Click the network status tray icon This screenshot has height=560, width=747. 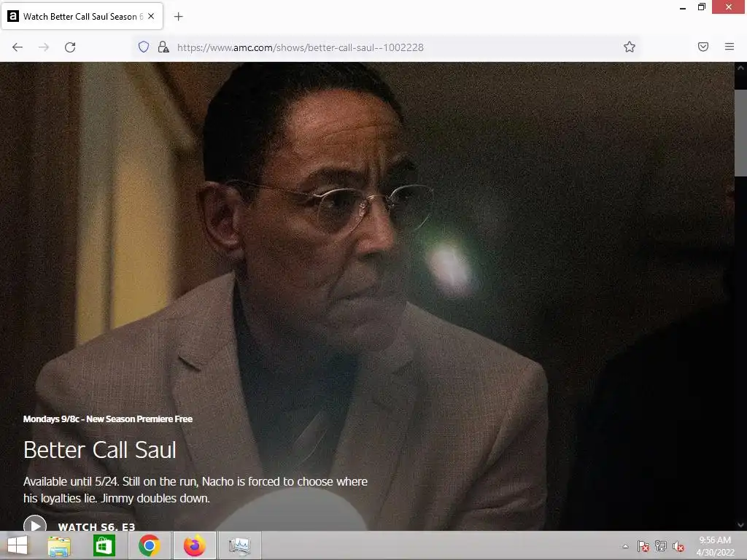[x=661, y=546]
